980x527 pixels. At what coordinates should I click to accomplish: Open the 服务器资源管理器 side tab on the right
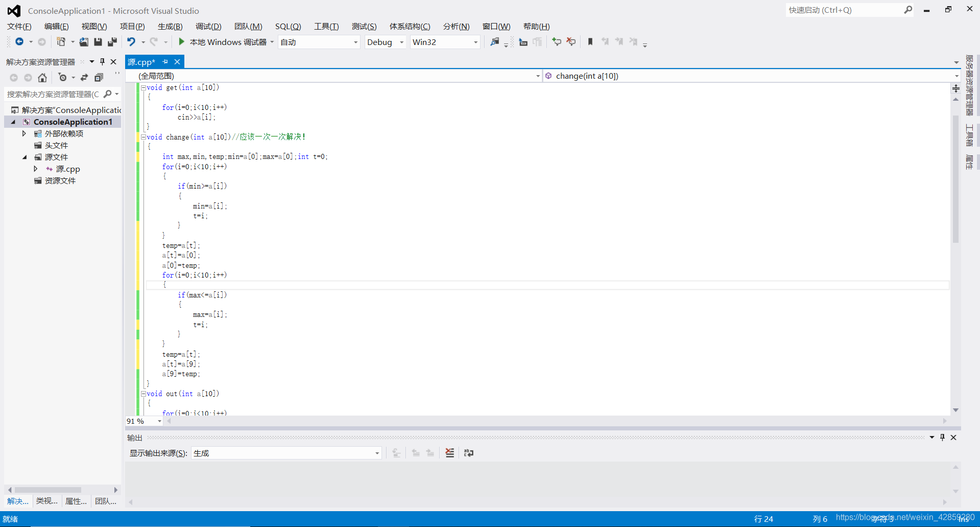pos(969,85)
